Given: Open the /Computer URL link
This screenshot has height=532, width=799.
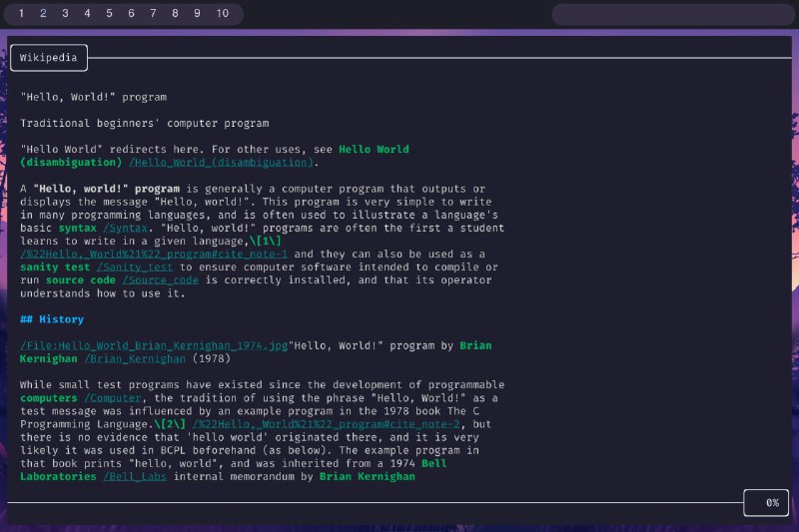Looking at the screenshot, I should pos(113,398).
